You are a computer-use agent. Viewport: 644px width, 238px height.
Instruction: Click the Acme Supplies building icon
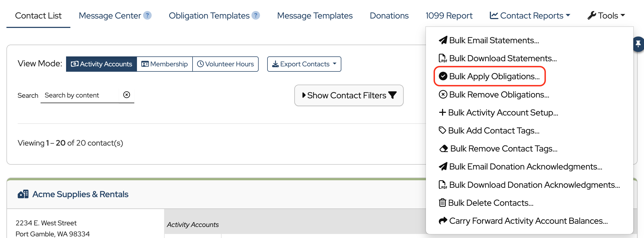[x=23, y=194]
